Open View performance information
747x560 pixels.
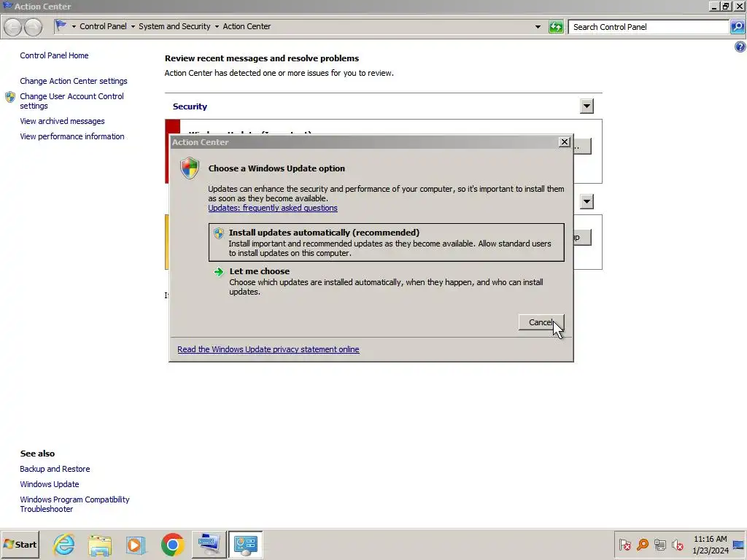point(72,136)
